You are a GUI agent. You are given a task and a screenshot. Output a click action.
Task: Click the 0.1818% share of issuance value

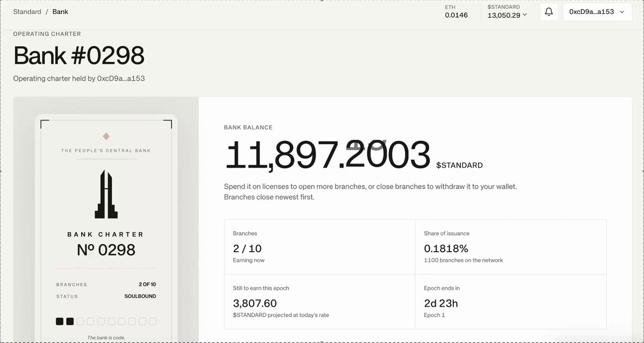coord(446,248)
